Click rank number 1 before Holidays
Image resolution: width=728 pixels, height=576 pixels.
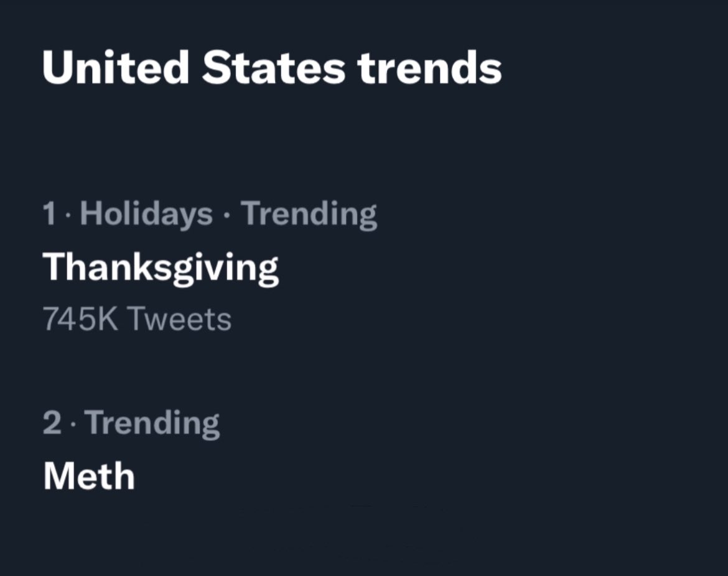pyautogui.click(x=49, y=214)
